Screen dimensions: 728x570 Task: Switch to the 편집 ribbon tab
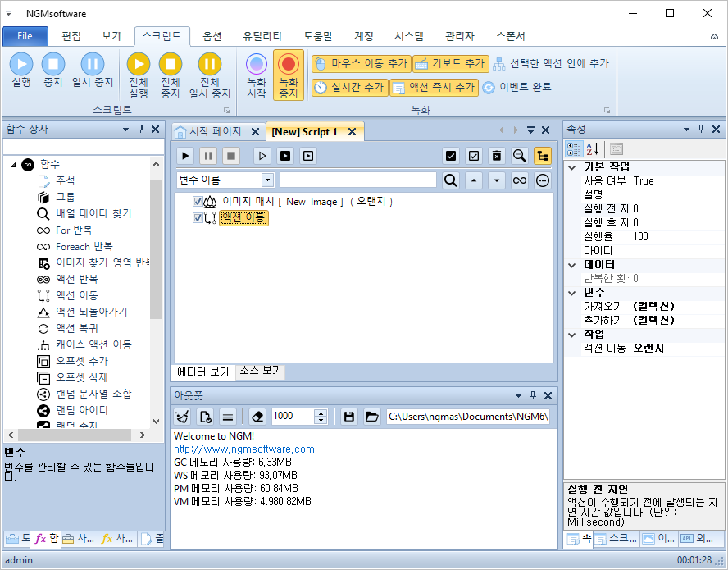[x=71, y=36]
